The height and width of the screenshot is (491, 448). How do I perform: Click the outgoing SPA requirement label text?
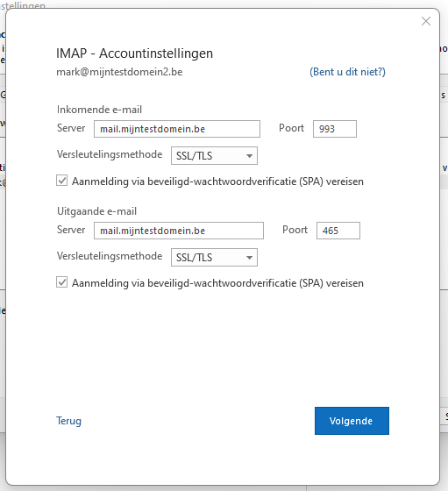point(217,283)
